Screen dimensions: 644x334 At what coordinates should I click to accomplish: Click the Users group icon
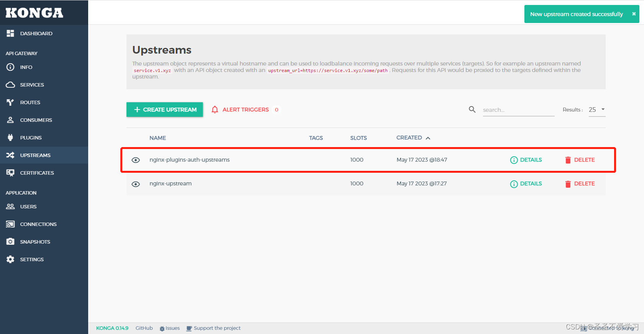click(10, 206)
